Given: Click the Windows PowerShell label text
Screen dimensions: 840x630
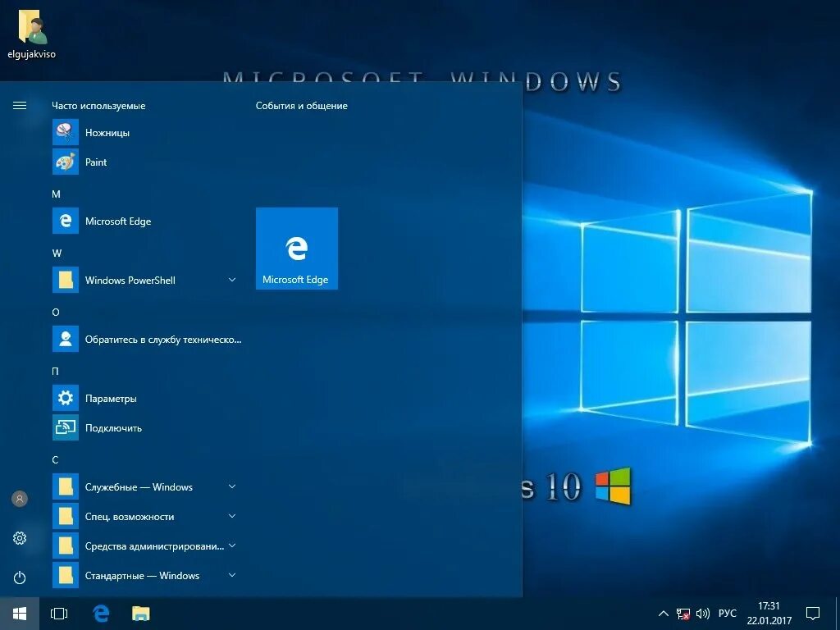Looking at the screenshot, I should pyautogui.click(x=130, y=280).
